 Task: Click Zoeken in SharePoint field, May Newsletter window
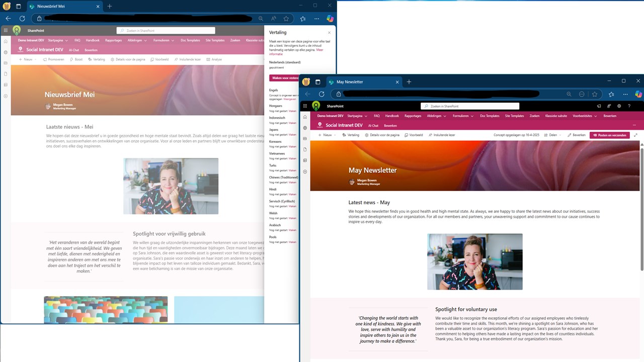470,106
